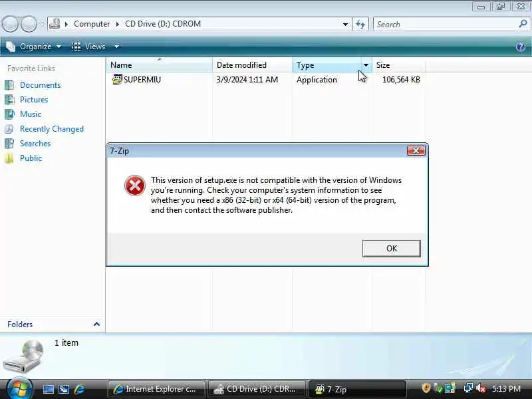This screenshot has width=532, height=399.
Task: Open the Views dropdown arrow
Action: click(116, 47)
